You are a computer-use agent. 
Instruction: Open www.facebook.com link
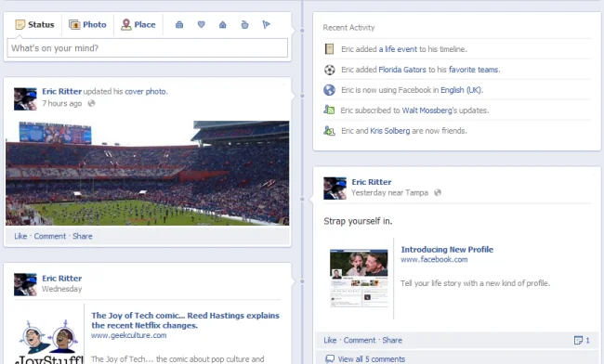pos(434,259)
